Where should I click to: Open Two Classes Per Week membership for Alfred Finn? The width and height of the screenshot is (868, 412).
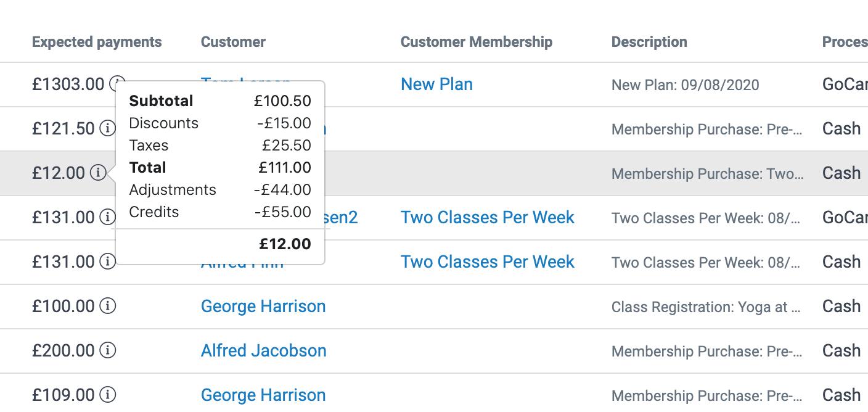[487, 262]
